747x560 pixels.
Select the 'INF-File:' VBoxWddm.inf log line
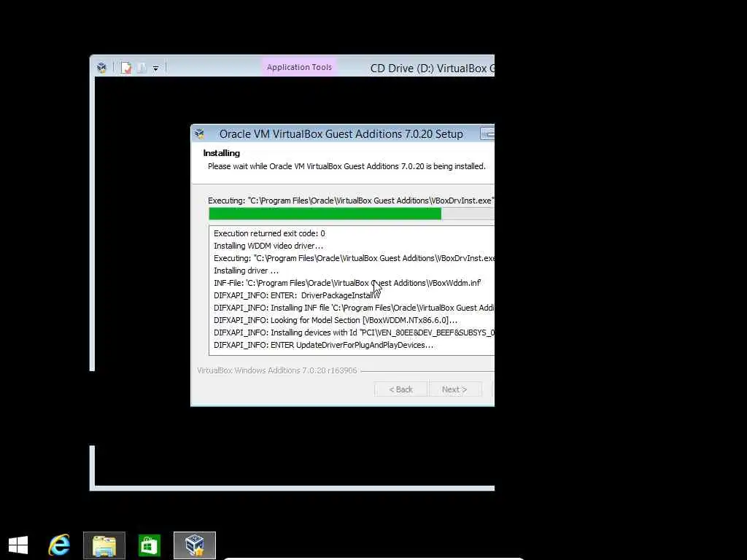coord(347,283)
